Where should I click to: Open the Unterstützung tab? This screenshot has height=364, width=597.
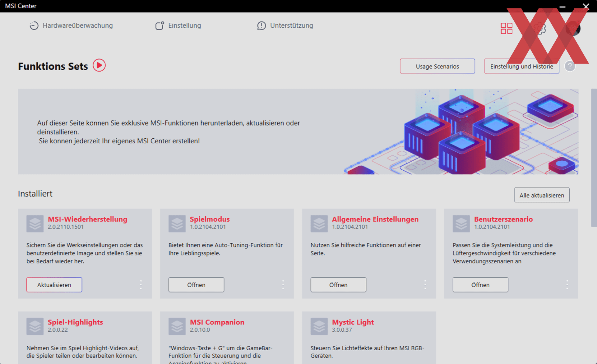click(285, 25)
